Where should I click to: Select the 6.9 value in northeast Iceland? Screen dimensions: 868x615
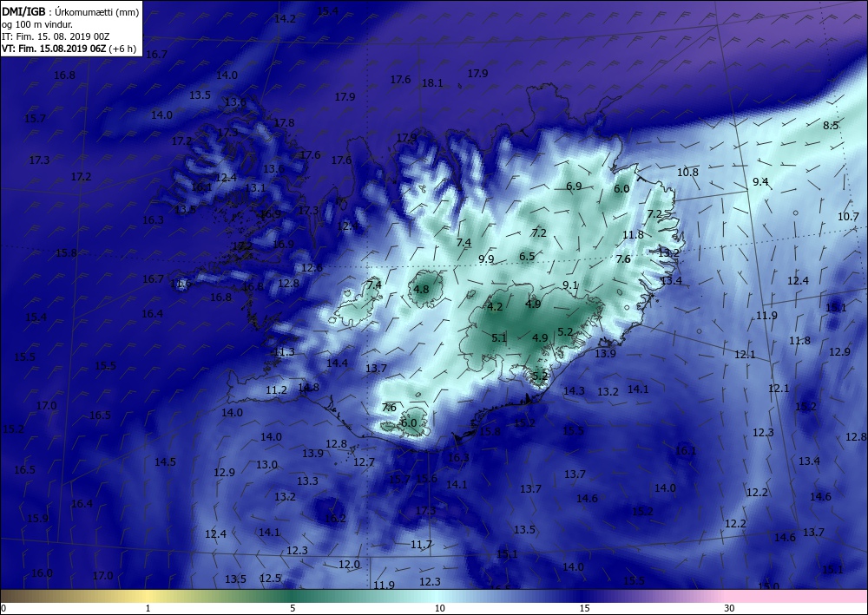[x=574, y=186]
